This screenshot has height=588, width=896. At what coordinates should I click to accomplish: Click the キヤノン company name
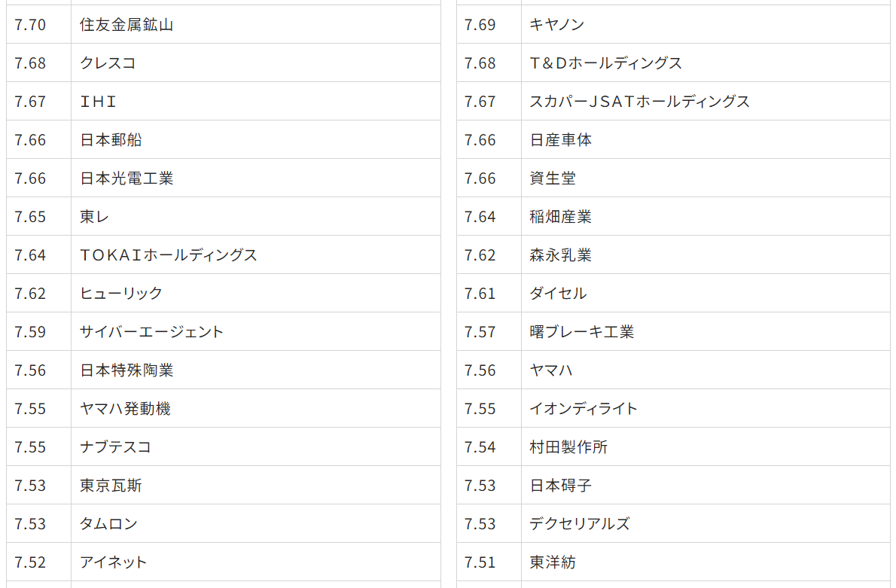pos(557,25)
